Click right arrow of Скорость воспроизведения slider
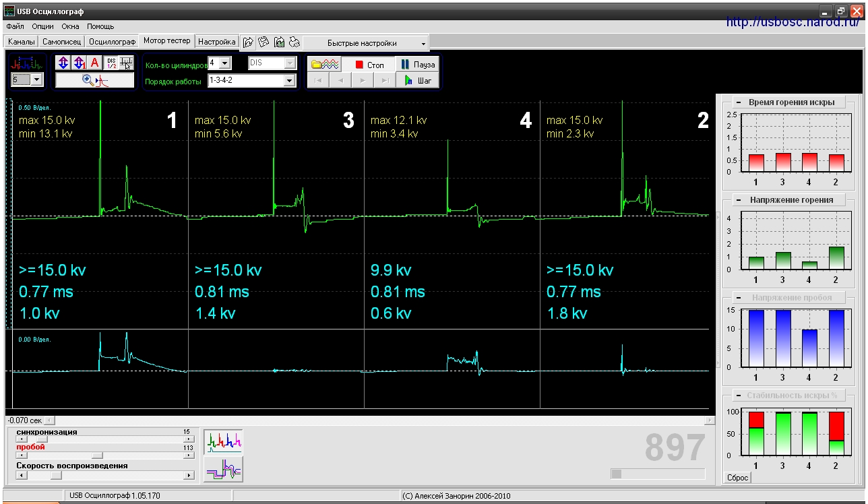868x504 pixels. 189,475
